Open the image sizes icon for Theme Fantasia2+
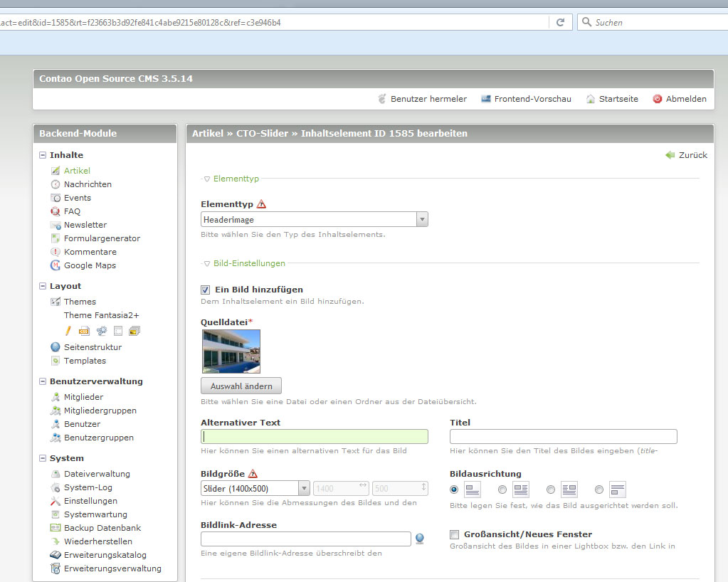728x582 pixels. point(134,330)
